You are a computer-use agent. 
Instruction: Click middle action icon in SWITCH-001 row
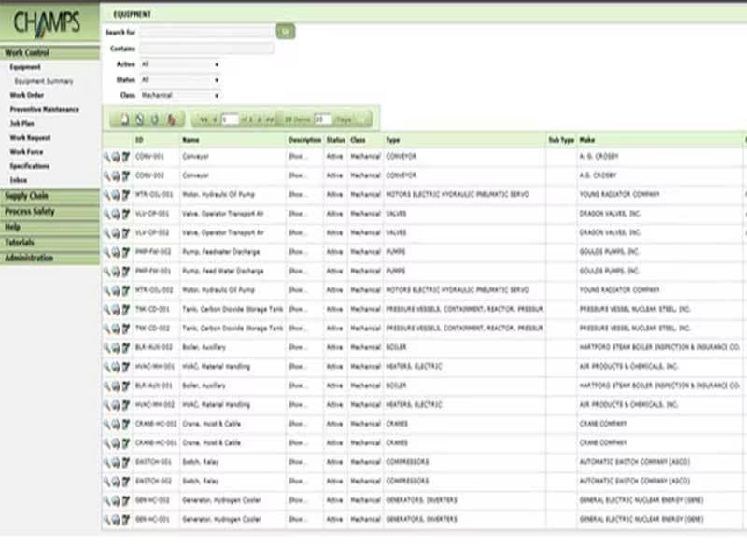[116, 462]
